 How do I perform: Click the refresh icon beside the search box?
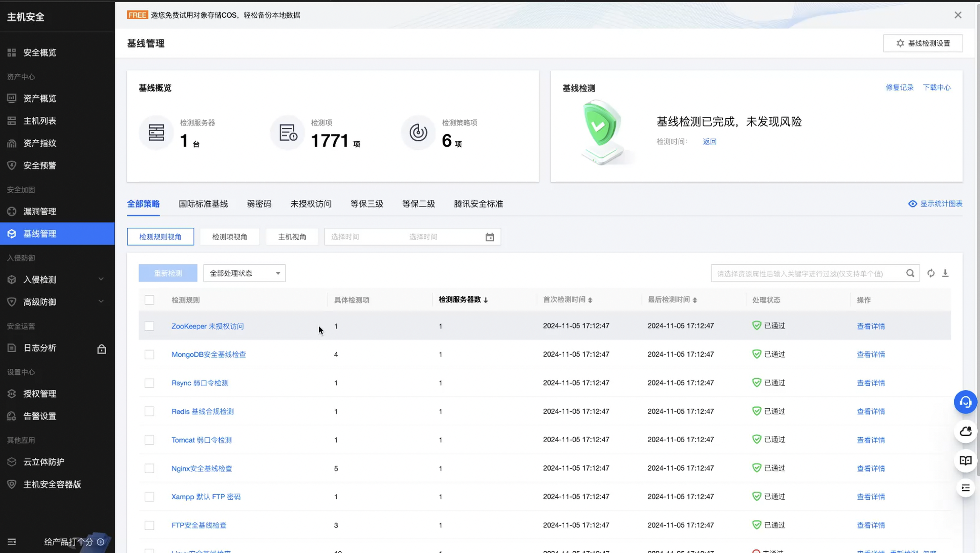point(931,273)
